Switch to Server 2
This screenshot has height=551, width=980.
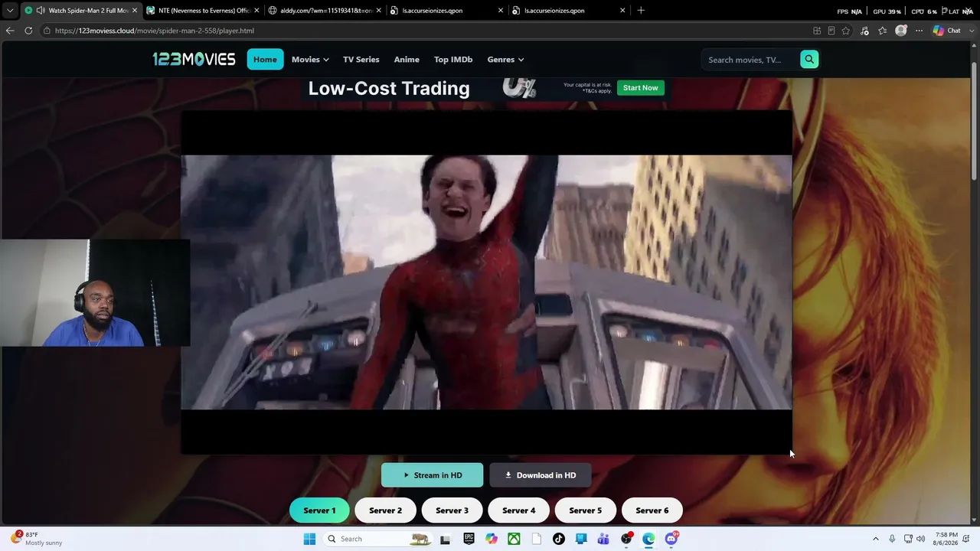385,510
